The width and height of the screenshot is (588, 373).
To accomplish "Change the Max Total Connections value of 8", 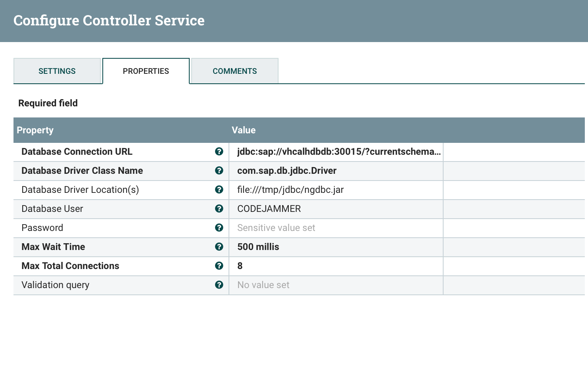I will tap(336, 266).
